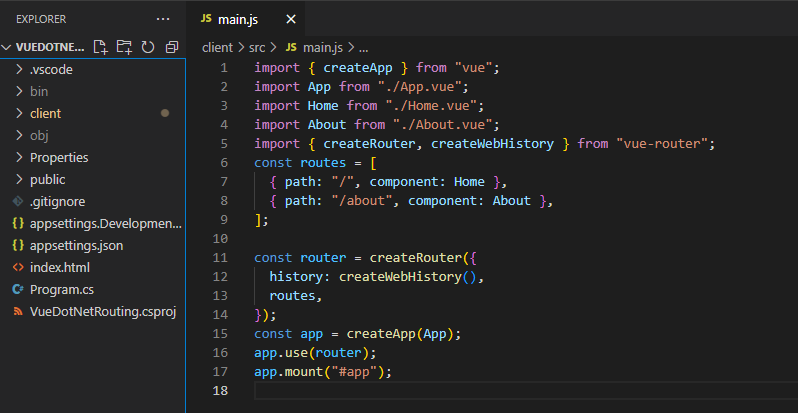Click "./About.vue" import string
Viewport: 798px width, 413px height.
442,125
